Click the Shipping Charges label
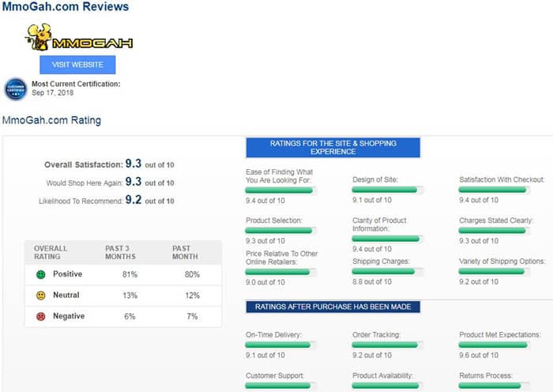This screenshot has width=553, height=392. click(381, 262)
